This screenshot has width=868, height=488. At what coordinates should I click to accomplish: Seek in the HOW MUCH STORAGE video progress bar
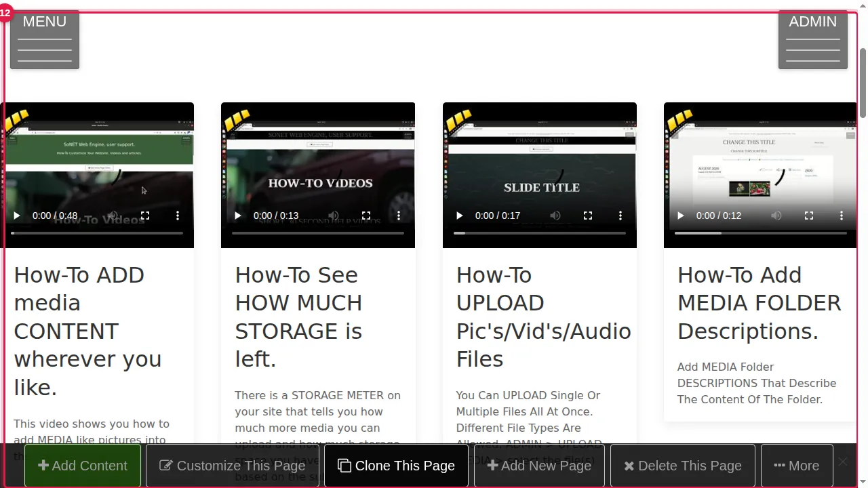coord(318,233)
